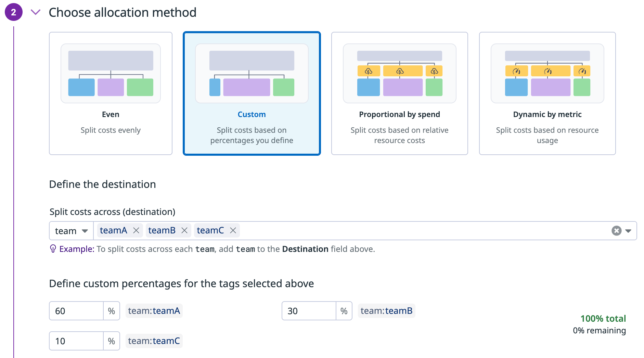
Task: Choose Dynamic by metric allocation
Action: point(547,114)
